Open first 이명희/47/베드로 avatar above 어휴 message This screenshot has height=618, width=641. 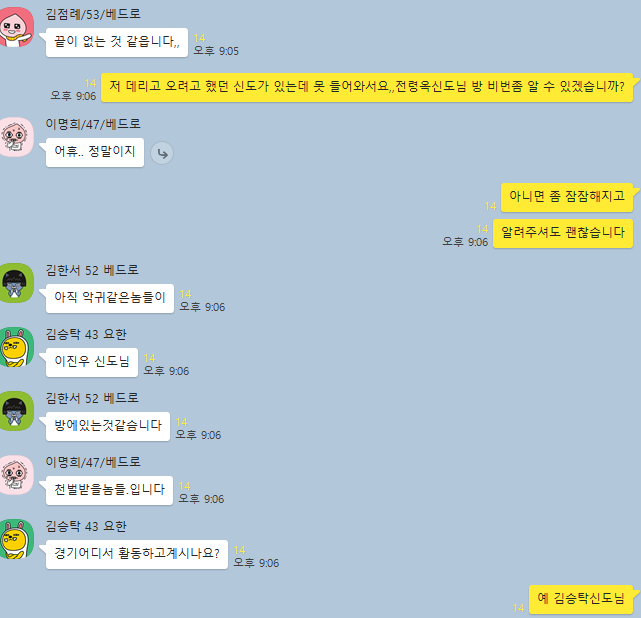[x=15, y=137]
